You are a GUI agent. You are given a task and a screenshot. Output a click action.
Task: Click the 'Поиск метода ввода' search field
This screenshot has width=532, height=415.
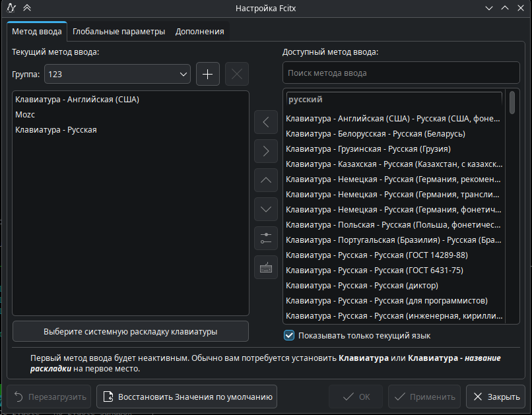(401, 73)
